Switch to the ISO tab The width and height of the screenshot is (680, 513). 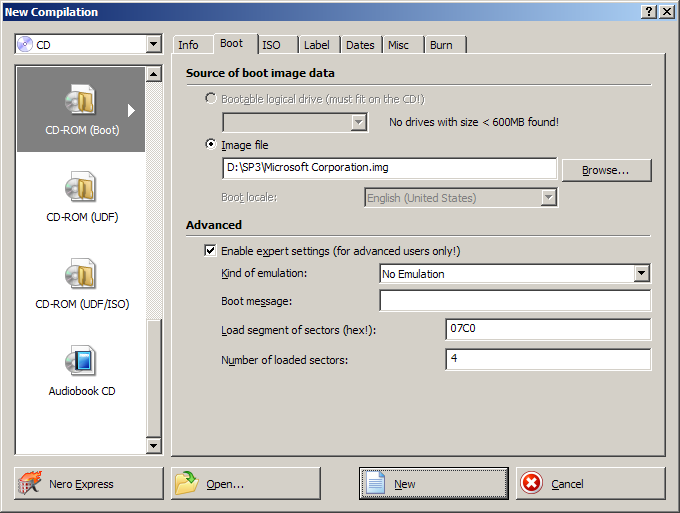tap(271, 45)
